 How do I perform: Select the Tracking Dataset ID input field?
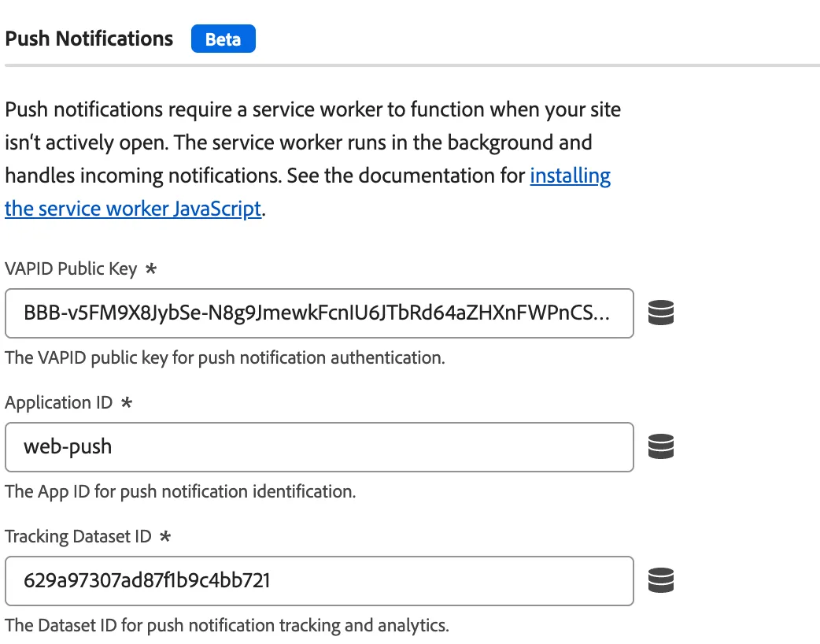319,581
